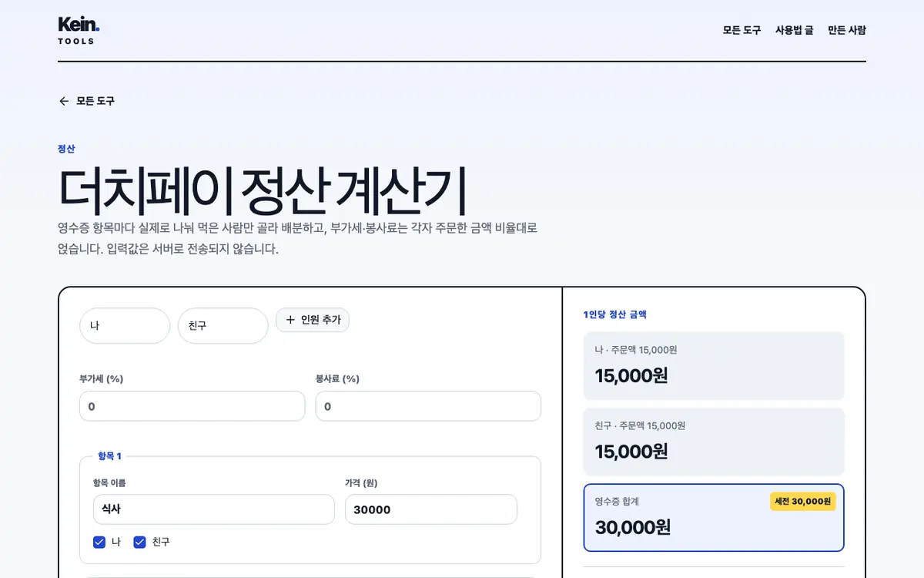Open the 사용법 글 navigation item
This screenshot has width=924, height=578.
coord(794,30)
